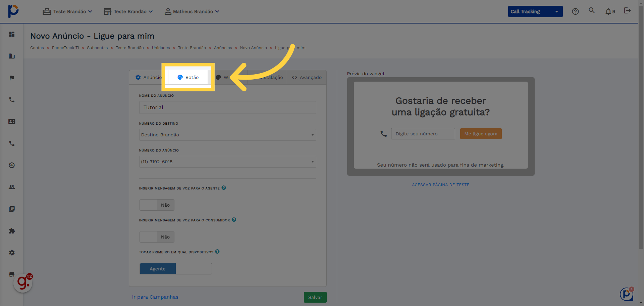Image resolution: width=644 pixels, height=306 pixels.
Task: Go to Anúncios breadcrumb
Action: coord(223,48)
